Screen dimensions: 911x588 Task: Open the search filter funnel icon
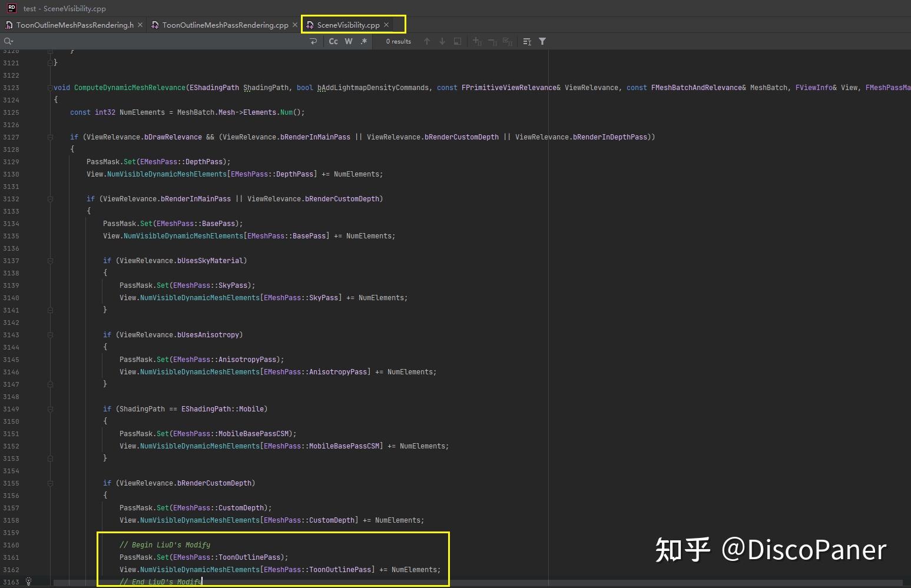click(x=542, y=41)
